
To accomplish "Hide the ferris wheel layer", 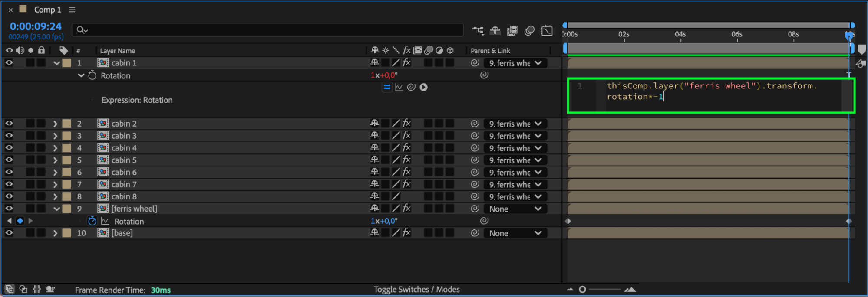I will [9, 209].
